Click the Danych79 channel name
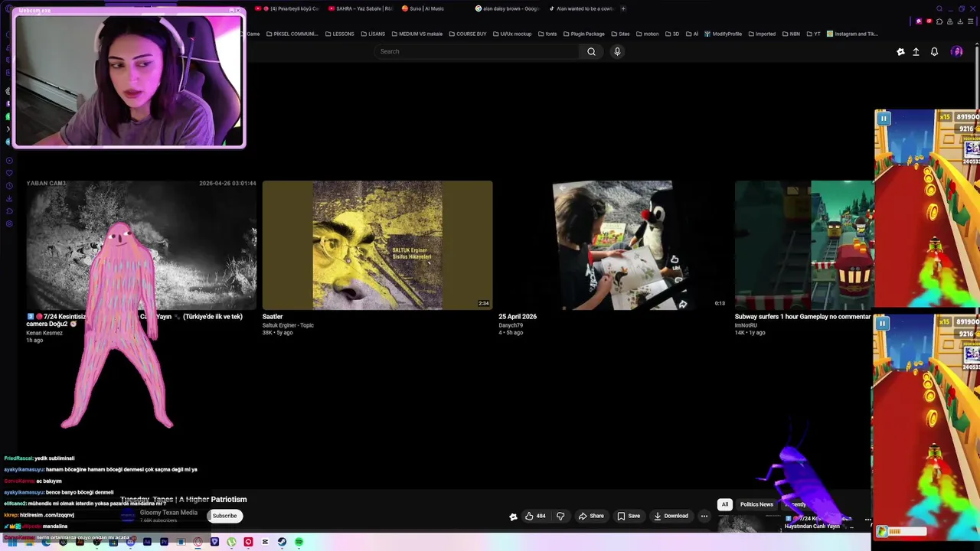Image resolution: width=980 pixels, height=551 pixels. click(511, 325)
